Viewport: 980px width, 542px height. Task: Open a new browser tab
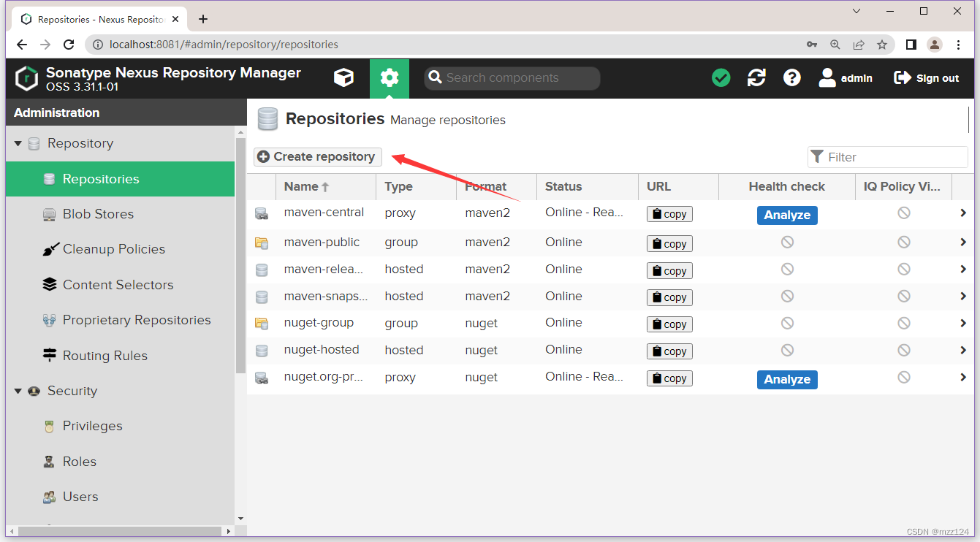point(203,19)
